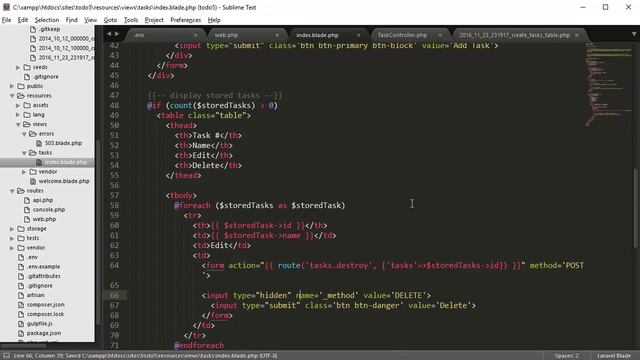This screenshot has height=360, width=640.
Task: Open gulpfile.js in the sidebar
Action: pyautogui.click(x=40, y=324)
